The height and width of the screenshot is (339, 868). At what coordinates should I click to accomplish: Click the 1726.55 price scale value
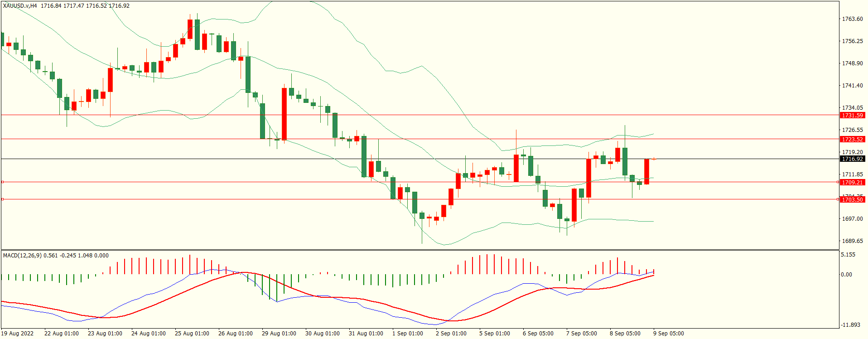point(852,130)
